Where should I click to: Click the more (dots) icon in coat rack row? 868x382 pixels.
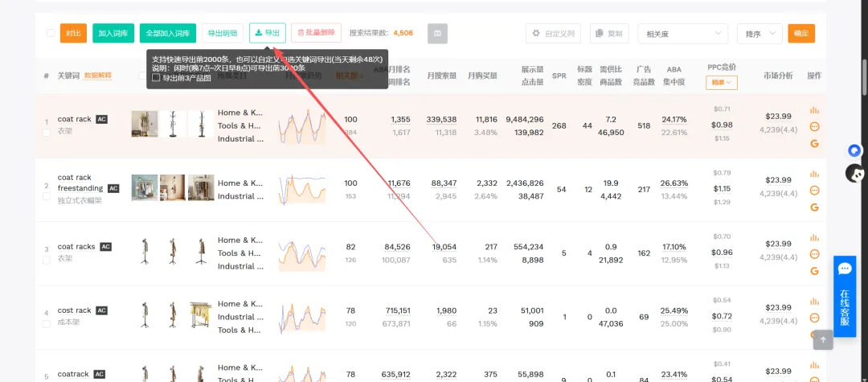tap(814, 127)
